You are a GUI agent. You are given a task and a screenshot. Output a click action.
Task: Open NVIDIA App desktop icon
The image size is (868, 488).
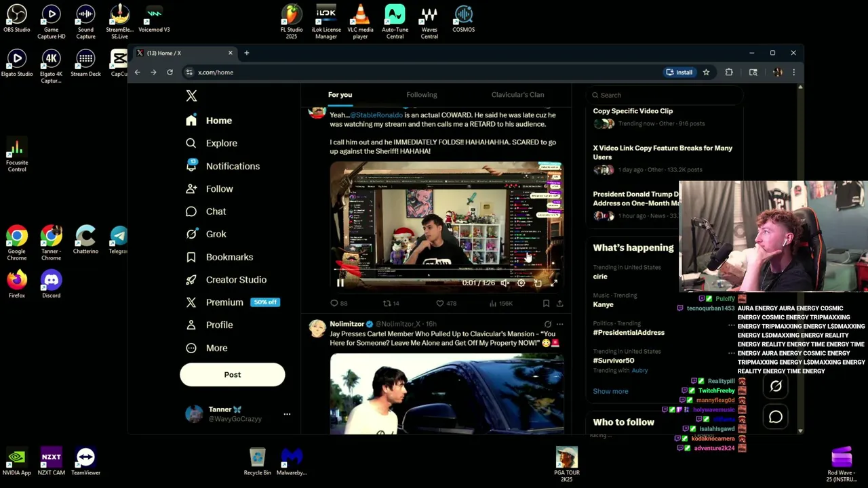17,461
